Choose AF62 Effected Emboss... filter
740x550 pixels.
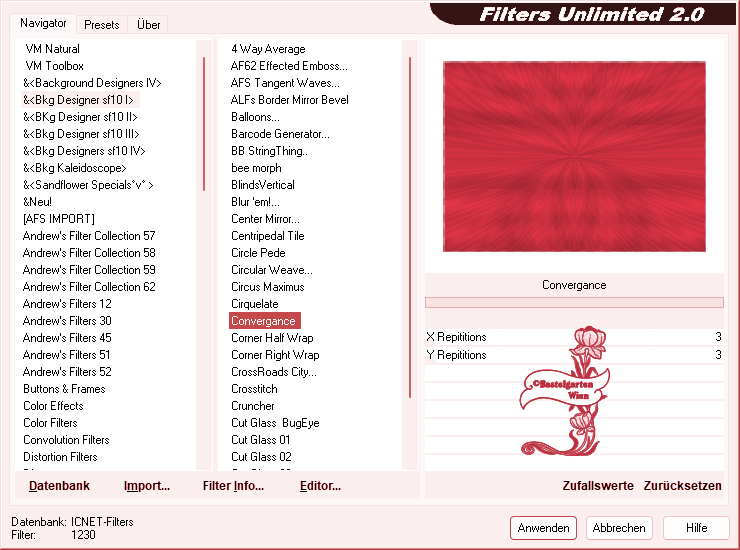[289, 66]
